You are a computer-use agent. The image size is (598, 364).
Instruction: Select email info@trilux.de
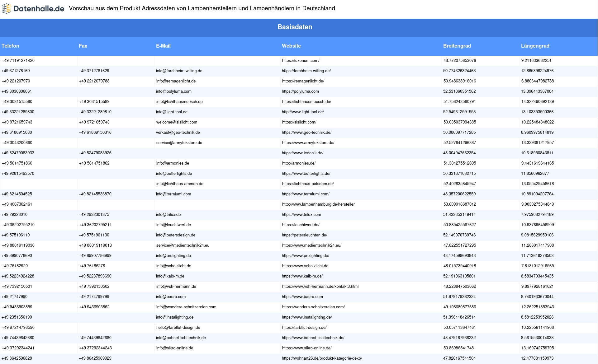point(168,215)
